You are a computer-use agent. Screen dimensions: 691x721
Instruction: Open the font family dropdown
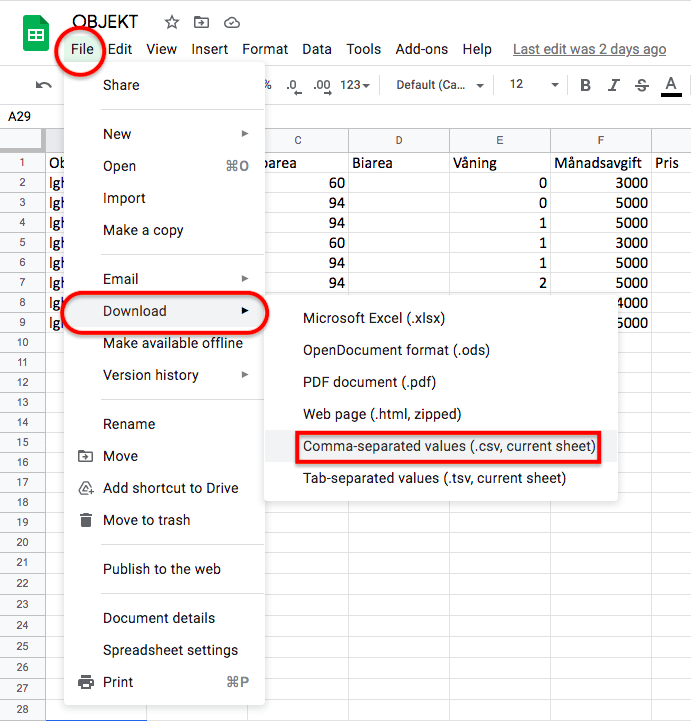[440, 85]
